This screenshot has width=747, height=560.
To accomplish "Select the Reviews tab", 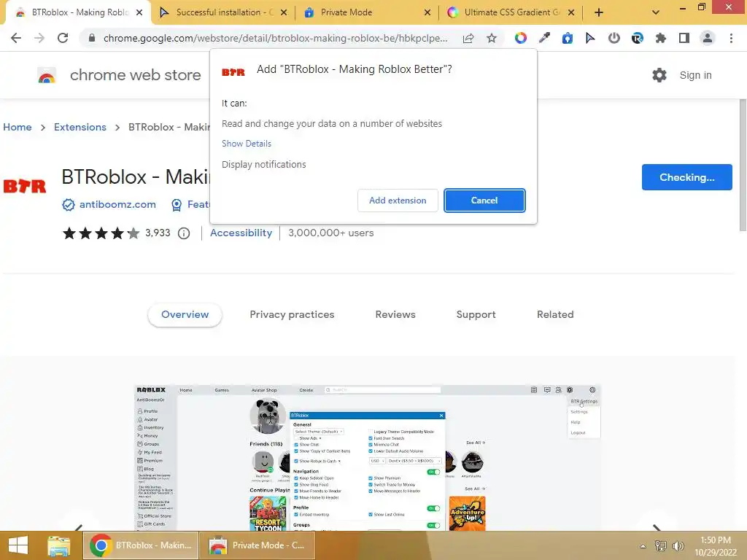I will [395, 314].
